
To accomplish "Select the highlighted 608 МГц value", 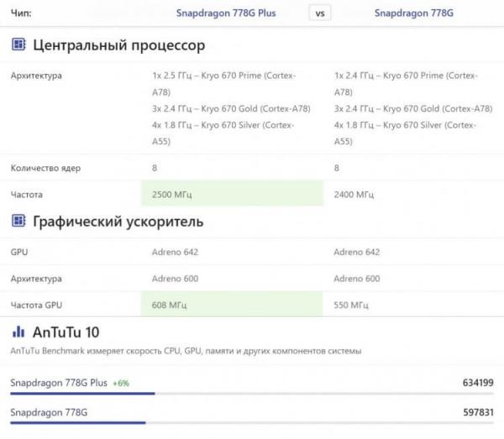I will pyautogui.click(x=169, y=305).
